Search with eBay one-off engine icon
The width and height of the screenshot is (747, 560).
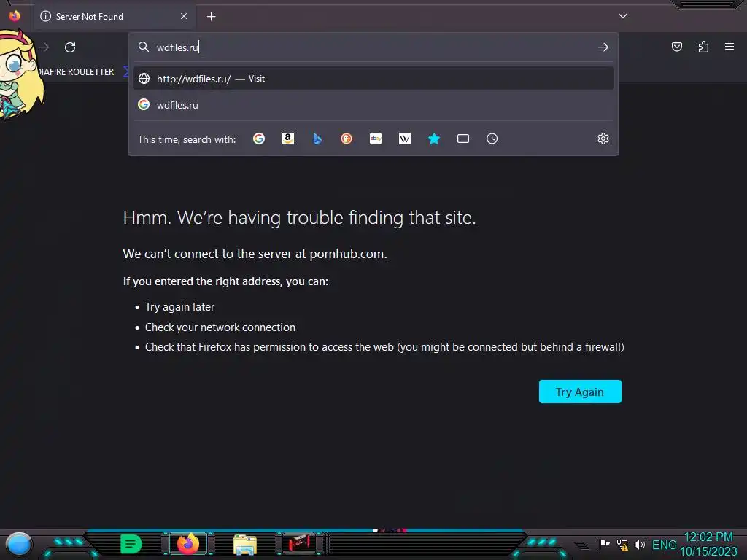[376, 139]
